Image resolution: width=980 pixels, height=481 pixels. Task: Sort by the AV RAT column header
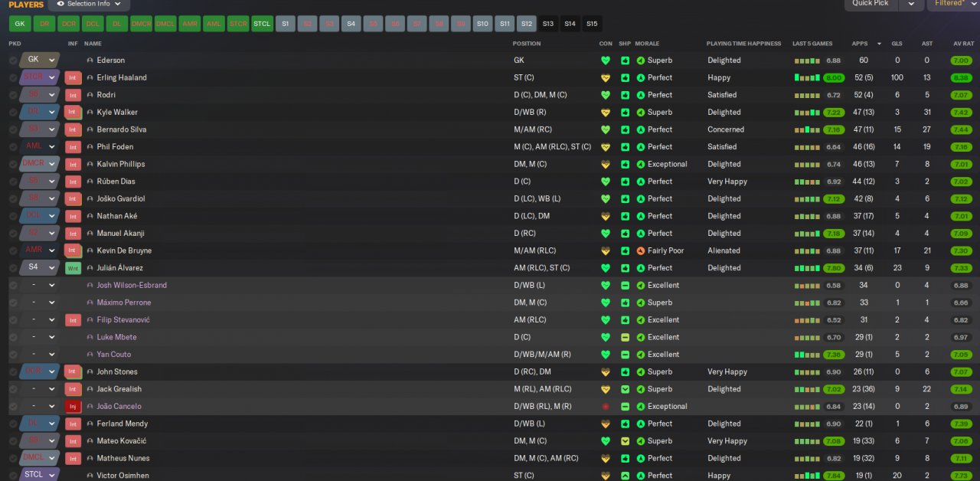click(964, 44)
